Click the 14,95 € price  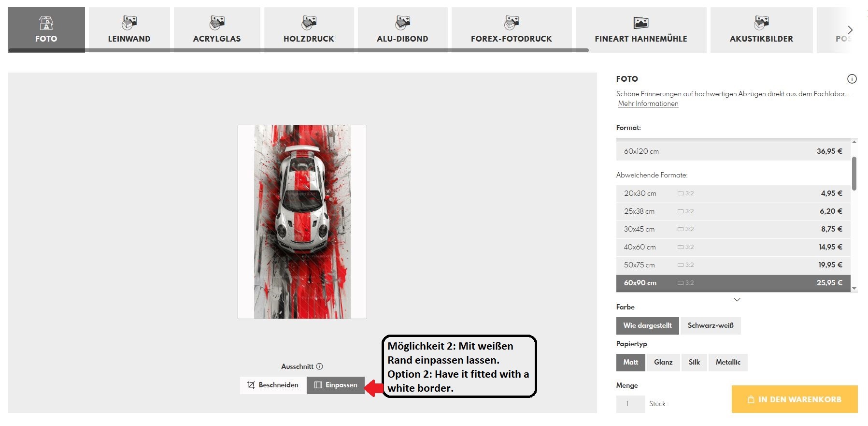pyautogui.click(x=830, y=247)
